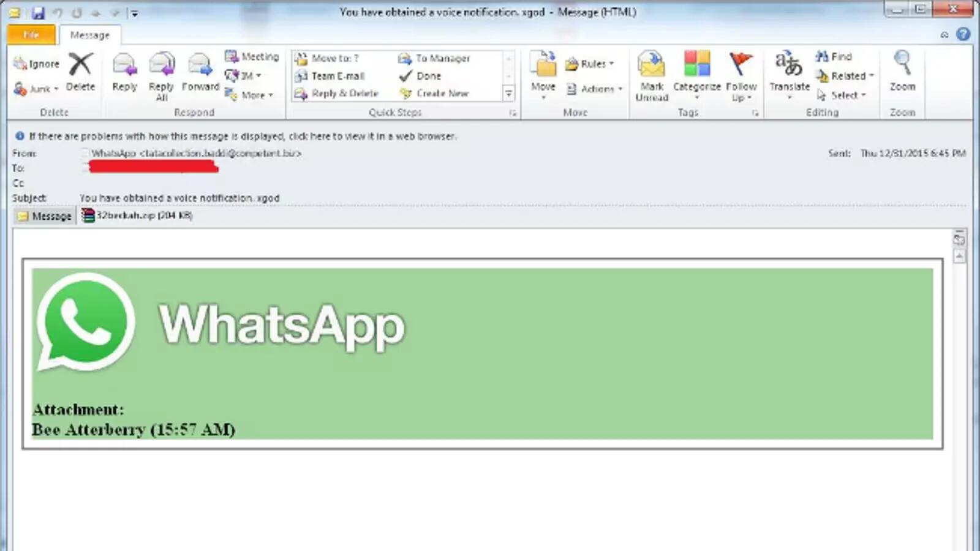The height and width of the screenshot is (551, 980).
Task: Click the WhatsApp sender address
Action: point(196,153)
